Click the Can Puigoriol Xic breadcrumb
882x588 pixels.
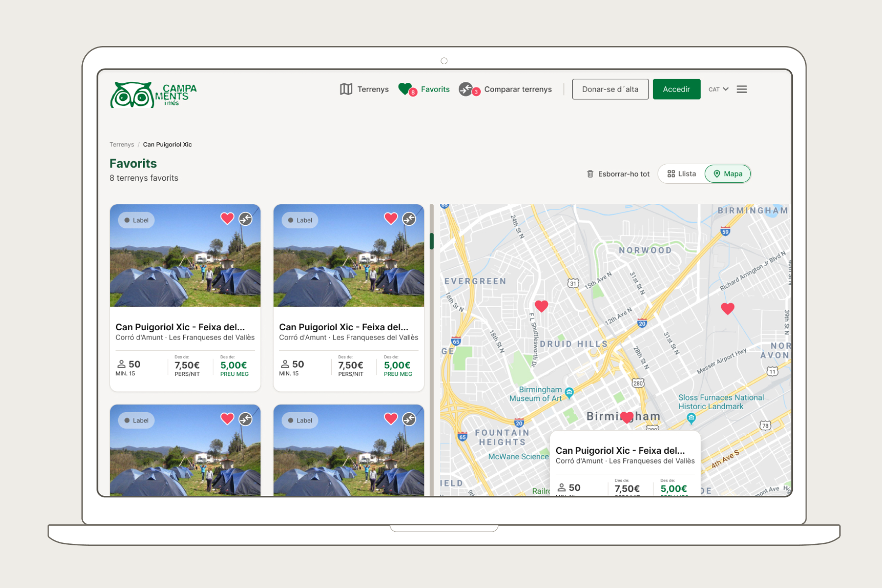click(x=167, y=145)
